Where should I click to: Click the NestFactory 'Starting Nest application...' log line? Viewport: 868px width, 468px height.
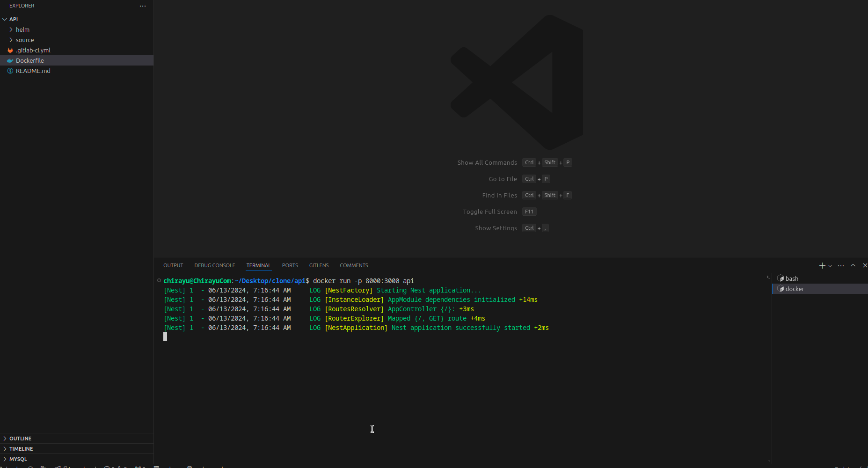(x=322, y=290)
